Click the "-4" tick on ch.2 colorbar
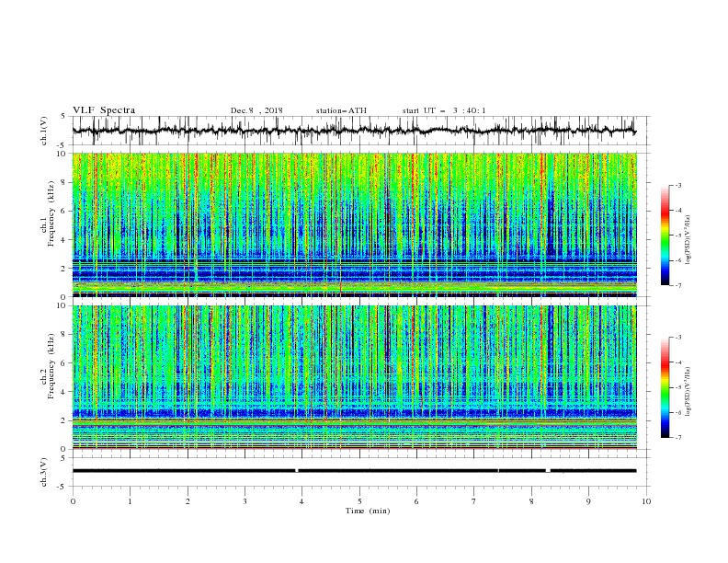Viewport: 728px width, 563px height. point(677,362)
